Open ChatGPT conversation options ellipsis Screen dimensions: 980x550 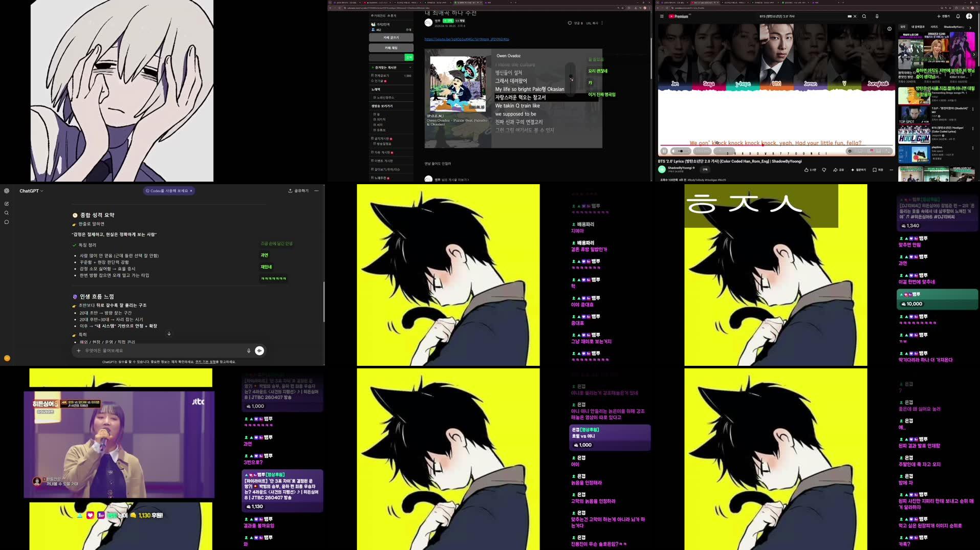coord(316,191)
